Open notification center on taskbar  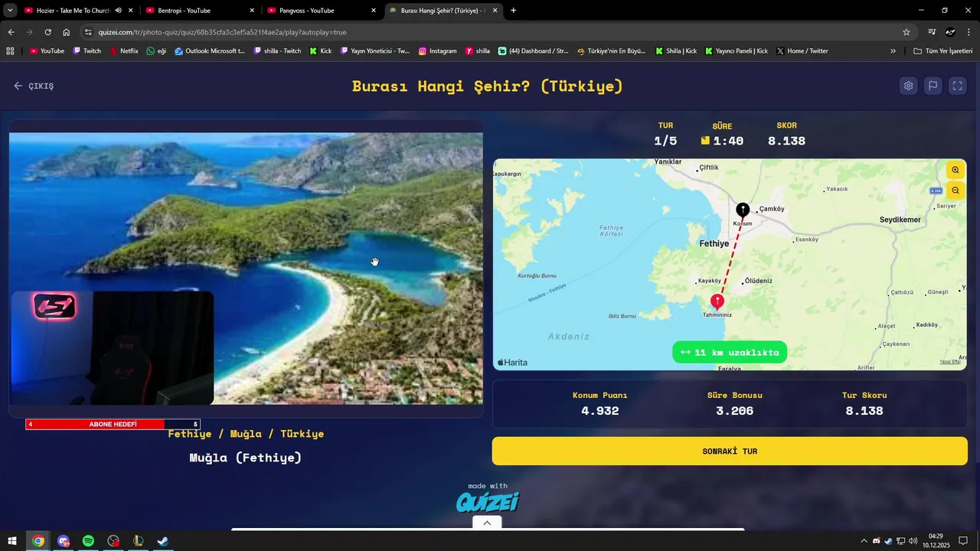(963, 541)
